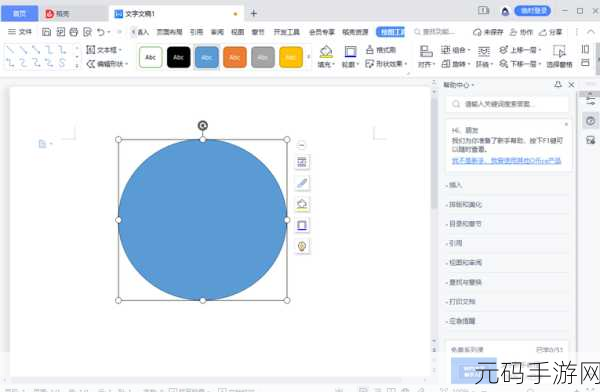
Task: Close the help center panel
Action: pyautogui.click(x=571, y=85)
